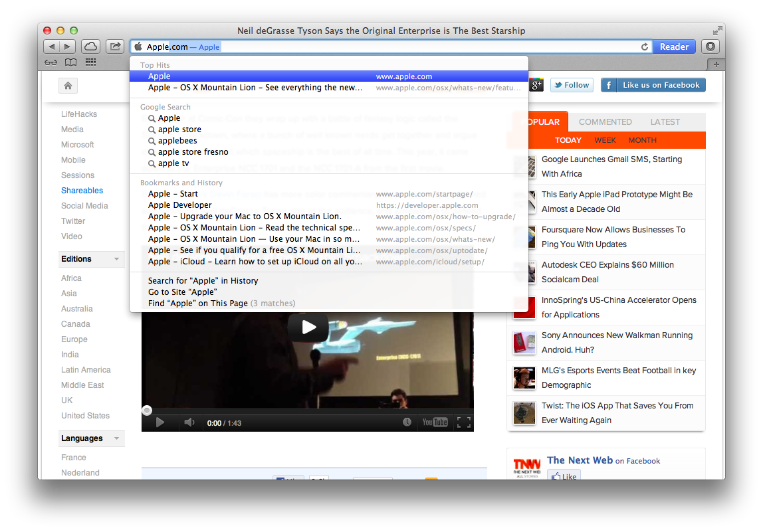Image resolution: width=763 pixels, height=532 pixels.
Task: Open video on YouTube logo
Action: pos(435,422)
